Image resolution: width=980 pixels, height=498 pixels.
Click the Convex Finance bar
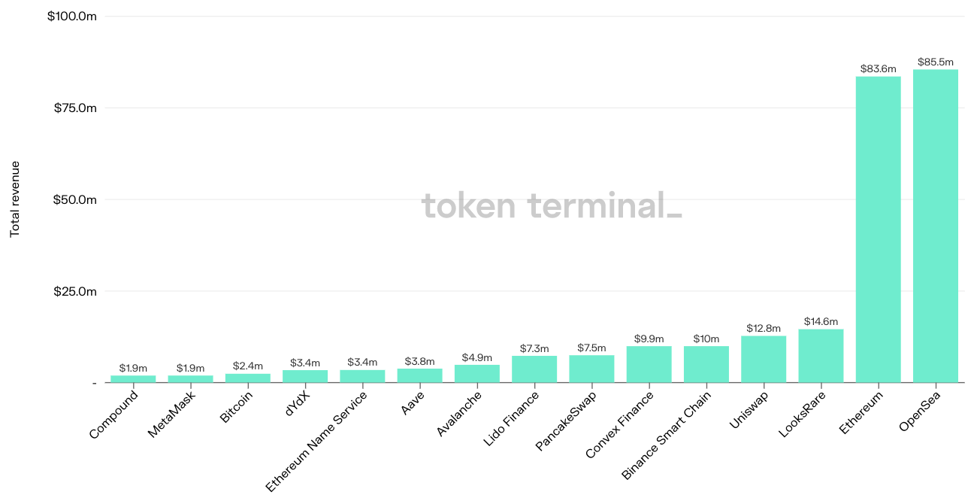click(x=649, y=364)
